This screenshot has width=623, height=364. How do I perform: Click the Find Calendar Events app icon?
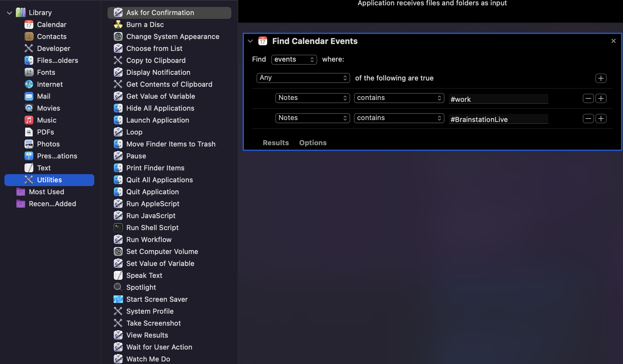tap(263, 41)
